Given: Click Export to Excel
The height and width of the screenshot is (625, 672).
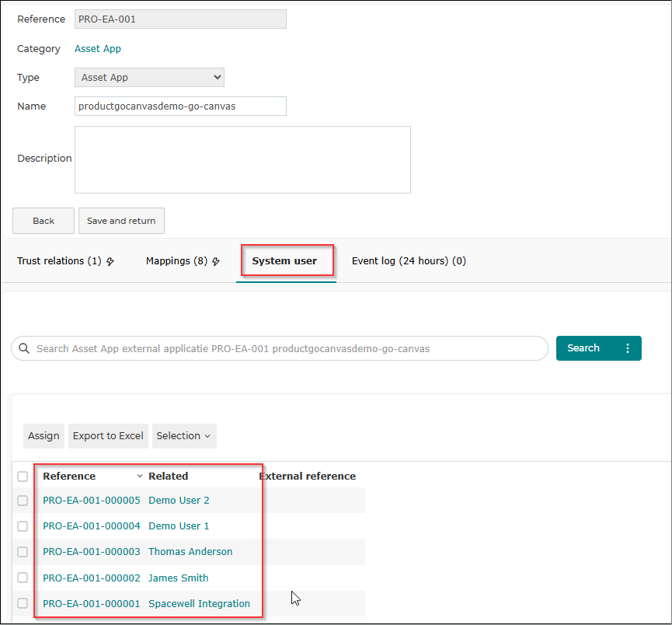Looking at the screenshot, I should pos(108,436).
